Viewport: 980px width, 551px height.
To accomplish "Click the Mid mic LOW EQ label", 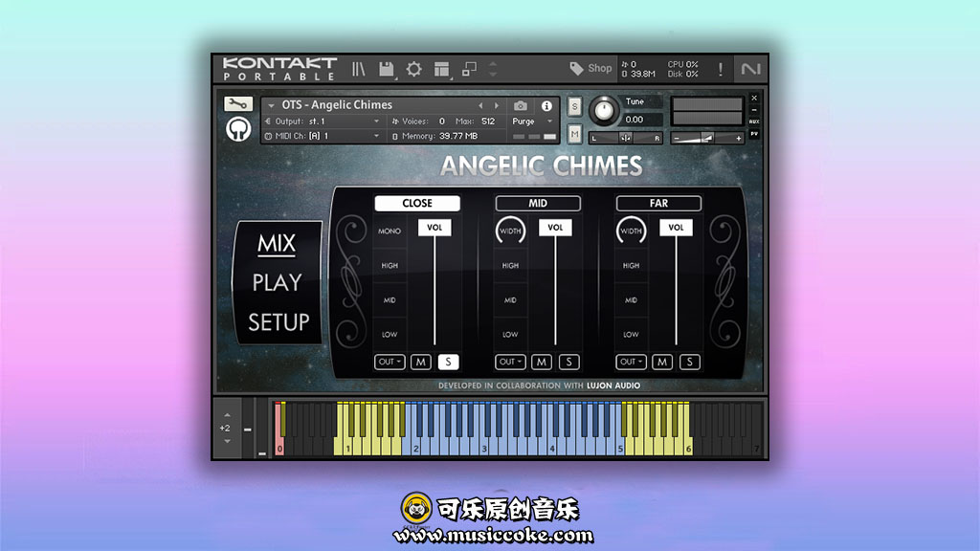I will tap(510, 334).
